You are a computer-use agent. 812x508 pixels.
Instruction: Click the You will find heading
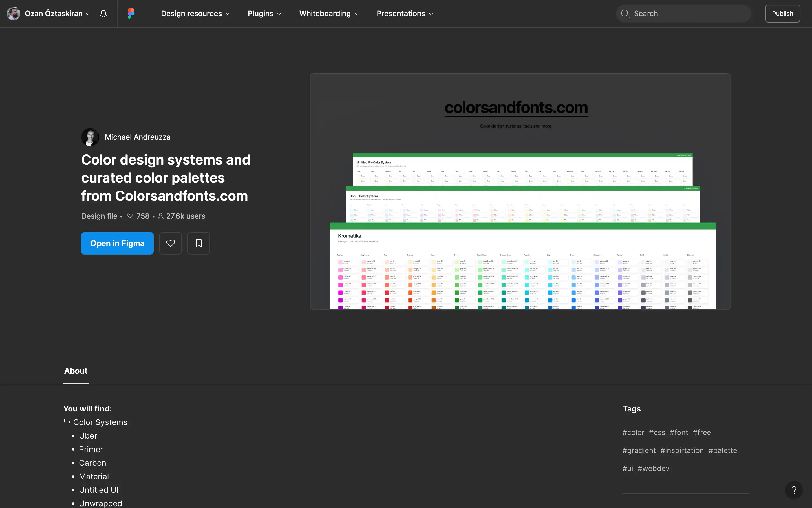point(88,409)
